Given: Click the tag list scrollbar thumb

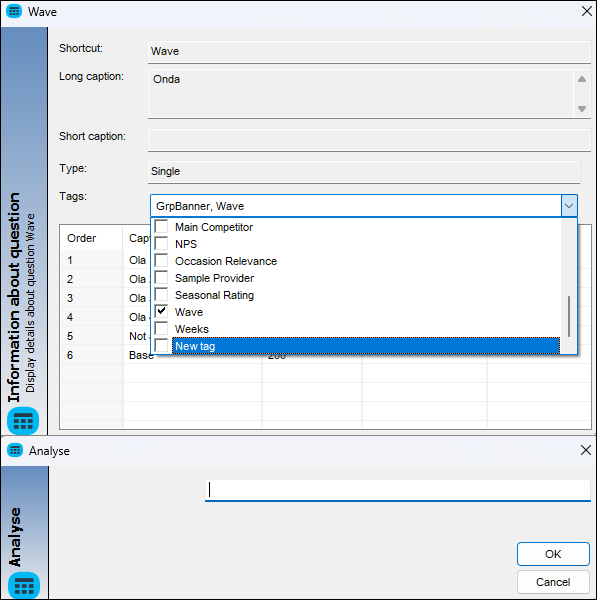Looking at the screenshot, I should pyautogui.click(x=569, y=316).
